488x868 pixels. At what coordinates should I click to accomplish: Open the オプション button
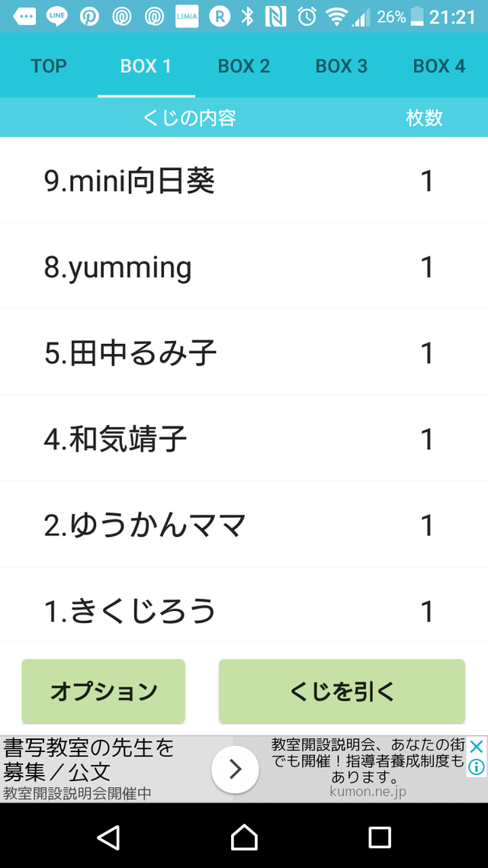(104, 691)
